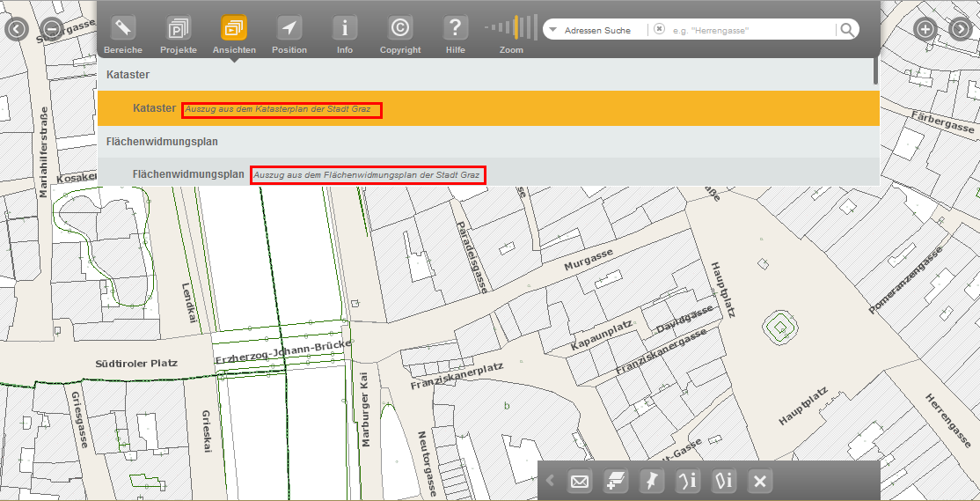Pan map with right arrow button
Viewport: 980px width, 501px height.
(x=961, y=29)
